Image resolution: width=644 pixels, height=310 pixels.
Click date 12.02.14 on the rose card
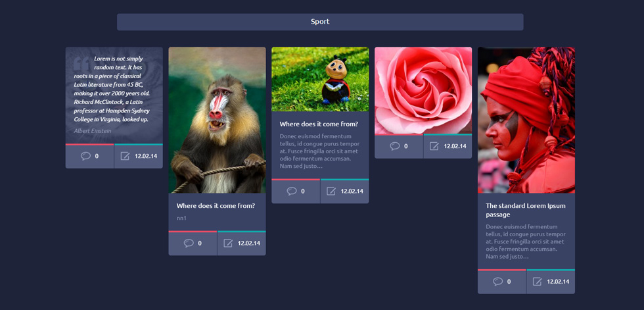455,146
